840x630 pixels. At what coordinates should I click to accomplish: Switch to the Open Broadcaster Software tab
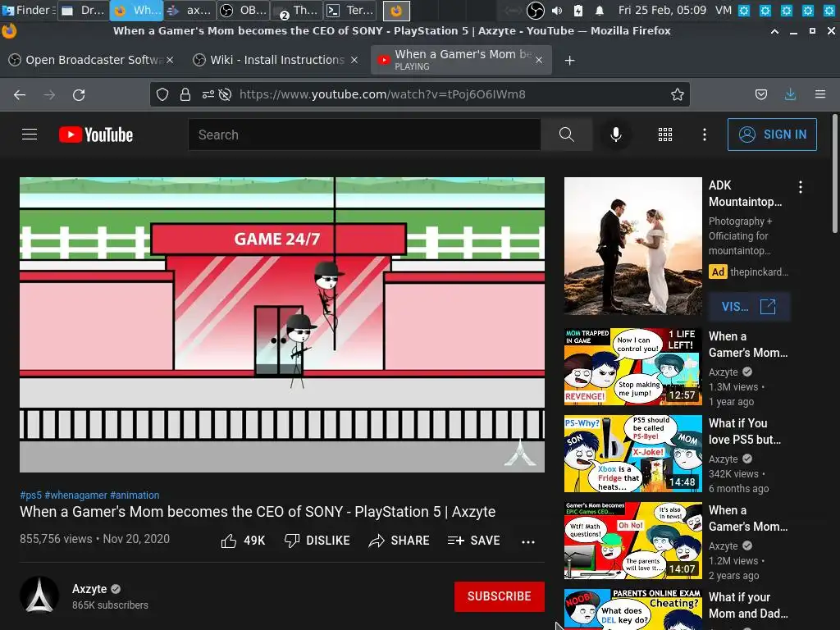coord(91,60)
